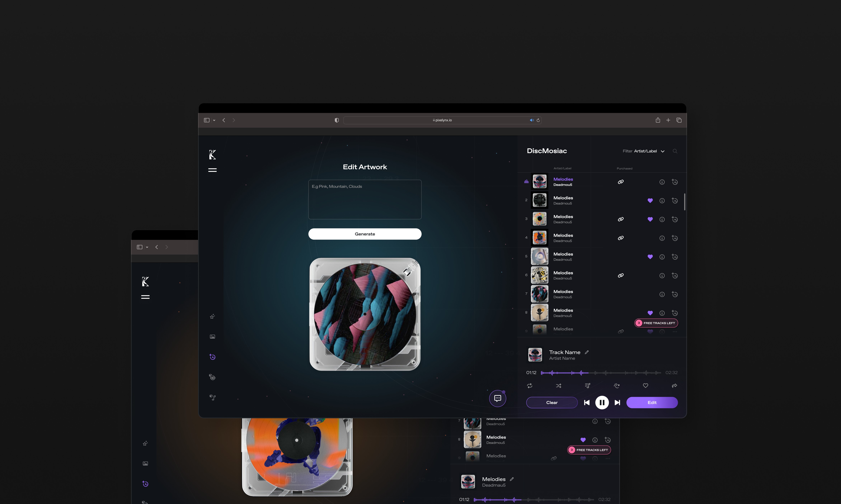Show info for track 2

click(x=662, y=201)
